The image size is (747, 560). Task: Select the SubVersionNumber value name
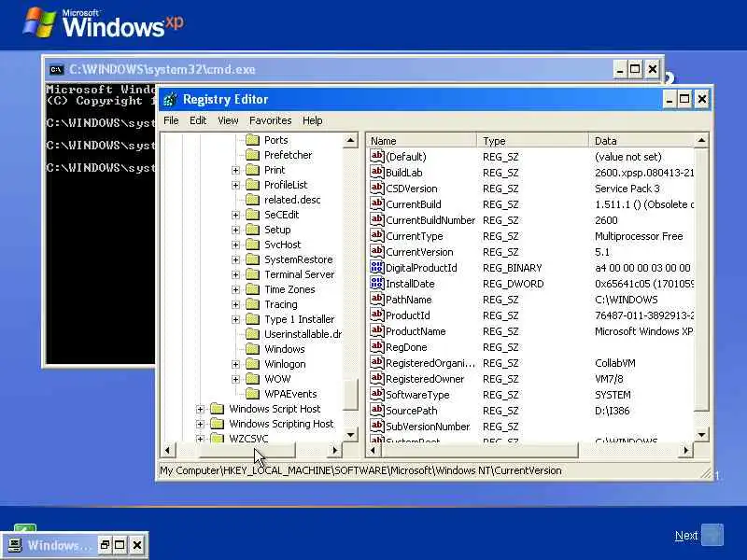(428, 427)
